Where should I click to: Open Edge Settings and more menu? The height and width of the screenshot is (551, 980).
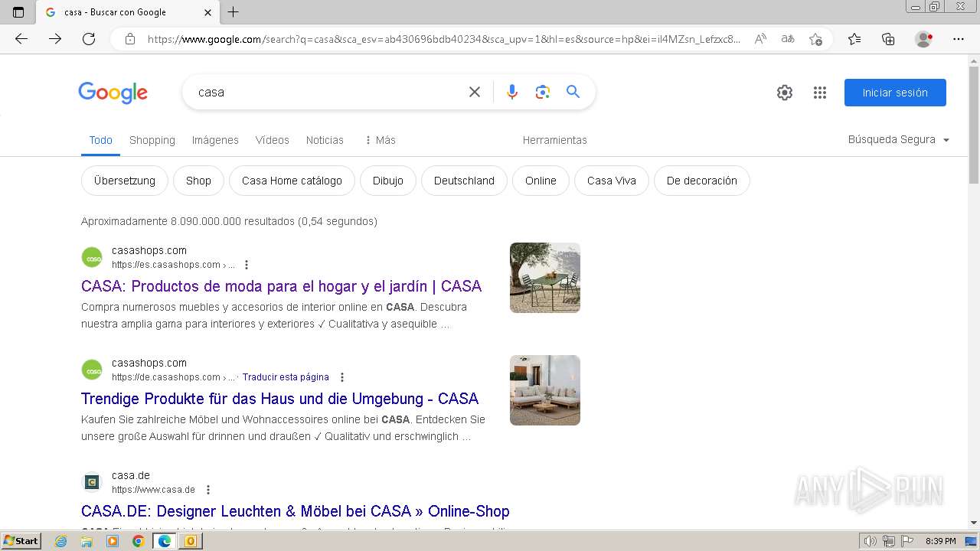point(959,39)
